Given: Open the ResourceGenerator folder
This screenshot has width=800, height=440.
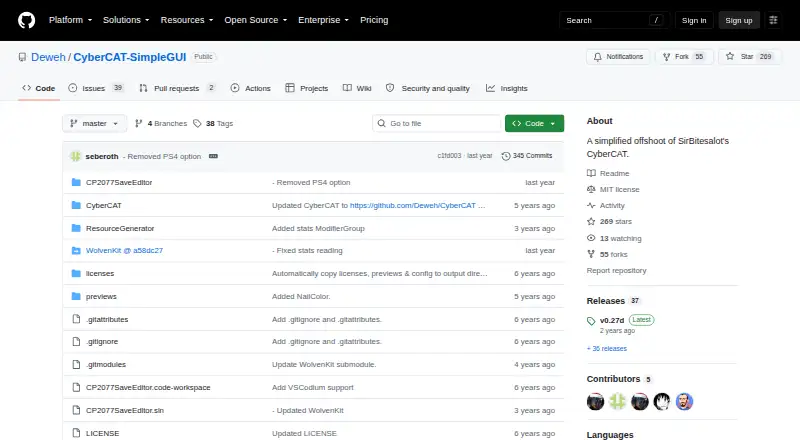Looking at the screenshot, I should coord(120,228).
